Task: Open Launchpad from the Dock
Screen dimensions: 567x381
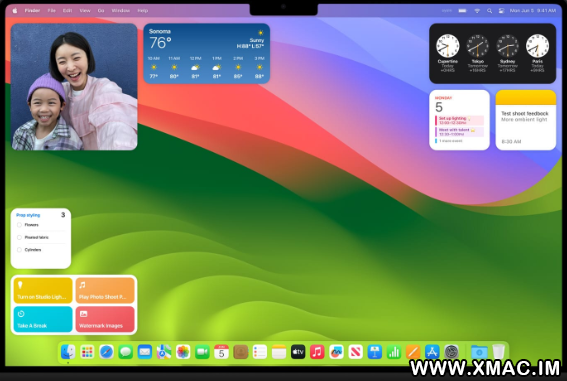Action: [x=87, y=352]
